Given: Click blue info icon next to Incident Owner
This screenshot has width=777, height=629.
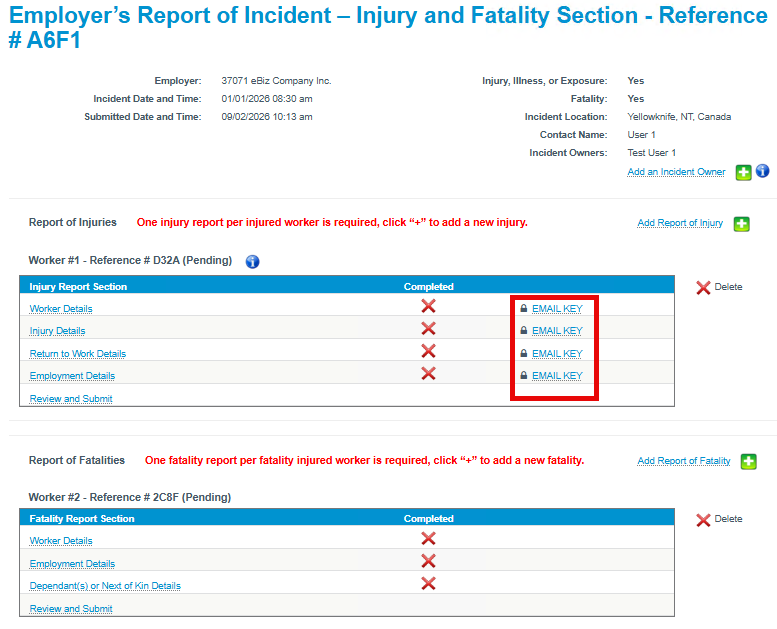Looking at the screenshot, I should 763,172.
